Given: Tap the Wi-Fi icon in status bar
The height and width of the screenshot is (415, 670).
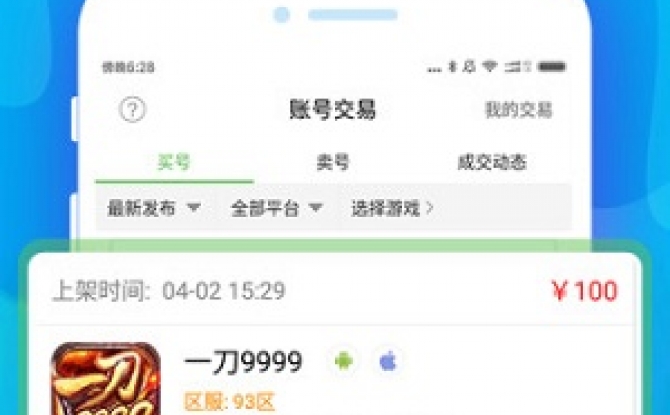Looking at the screenshot, I should 490,66.
